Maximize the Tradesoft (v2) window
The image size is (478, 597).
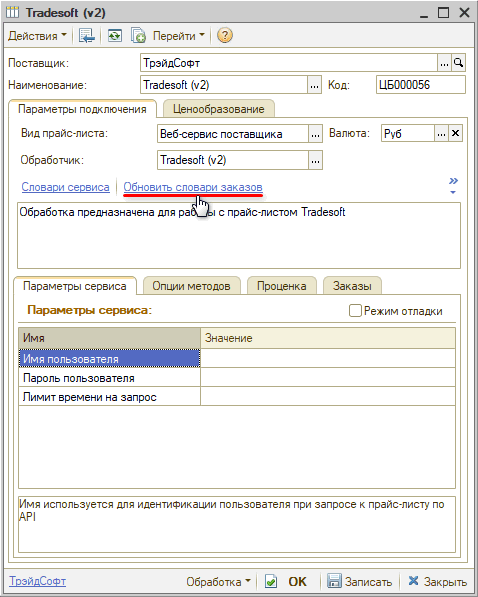tap(444, 13)
